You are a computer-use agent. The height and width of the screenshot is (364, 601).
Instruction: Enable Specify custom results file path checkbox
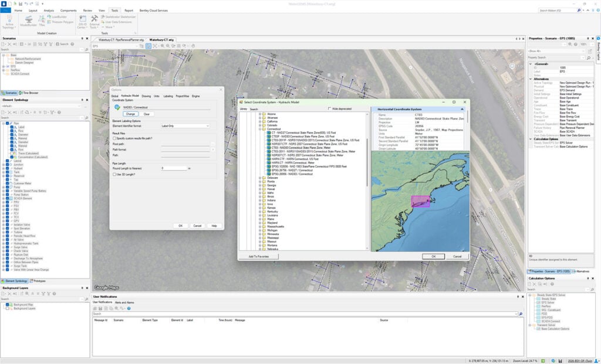(114, 138)
